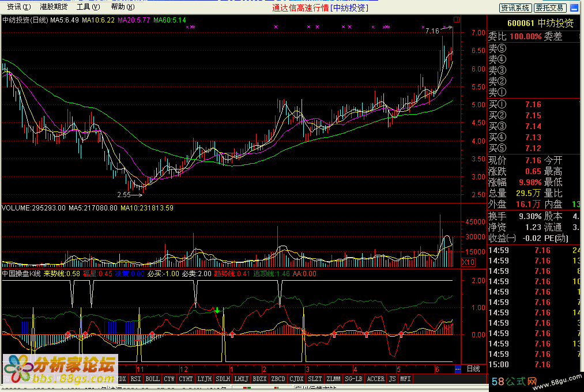Screen dimensions: 584x392
Task: Click the X10 volume scale box
Action: point(468,262)
